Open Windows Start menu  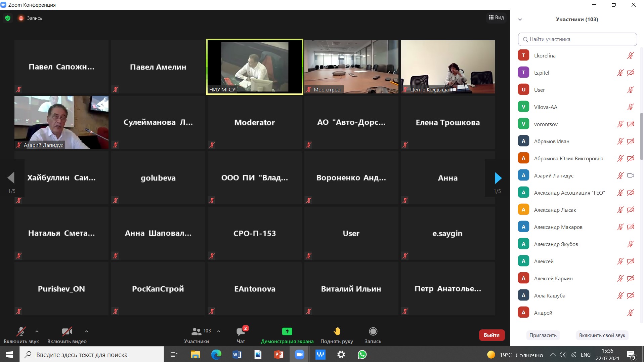click(9, 355)
